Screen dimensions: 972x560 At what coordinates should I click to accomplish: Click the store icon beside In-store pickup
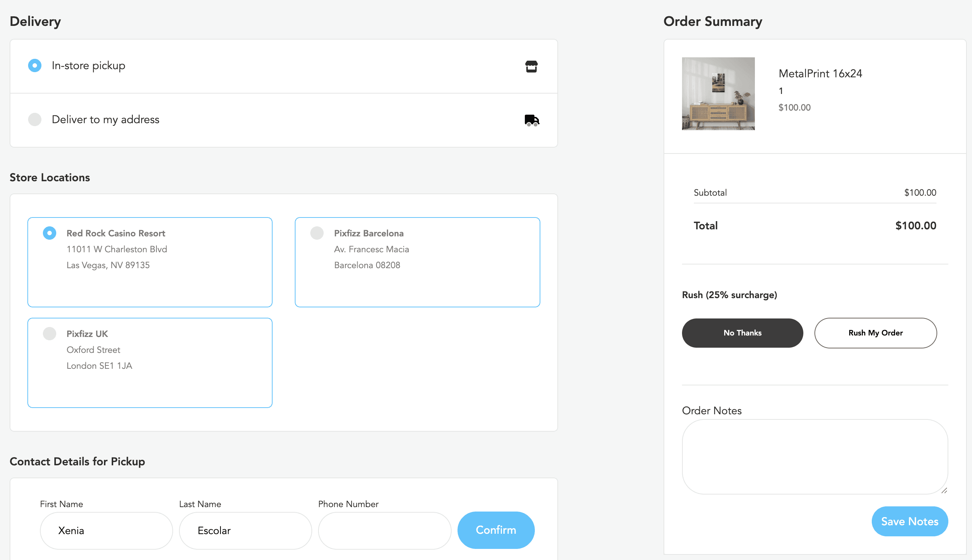pos(531,66)
